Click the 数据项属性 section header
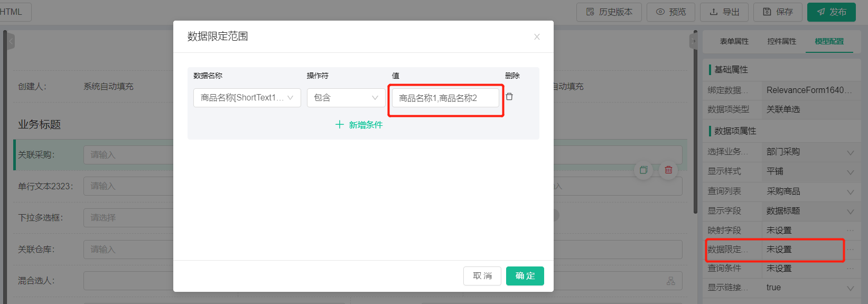The width and height of the screenshot is (868, 304). pos(735,131)
